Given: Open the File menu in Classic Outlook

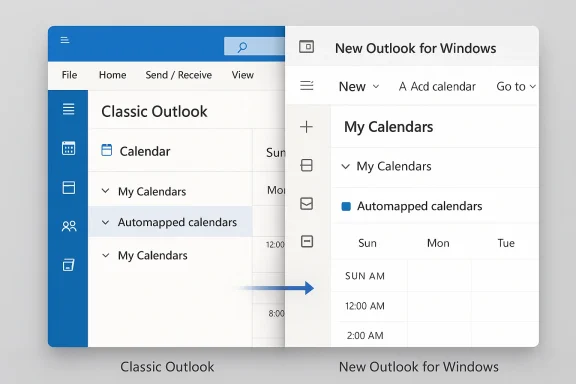Looking at the screenshot, I should [69, 75].
